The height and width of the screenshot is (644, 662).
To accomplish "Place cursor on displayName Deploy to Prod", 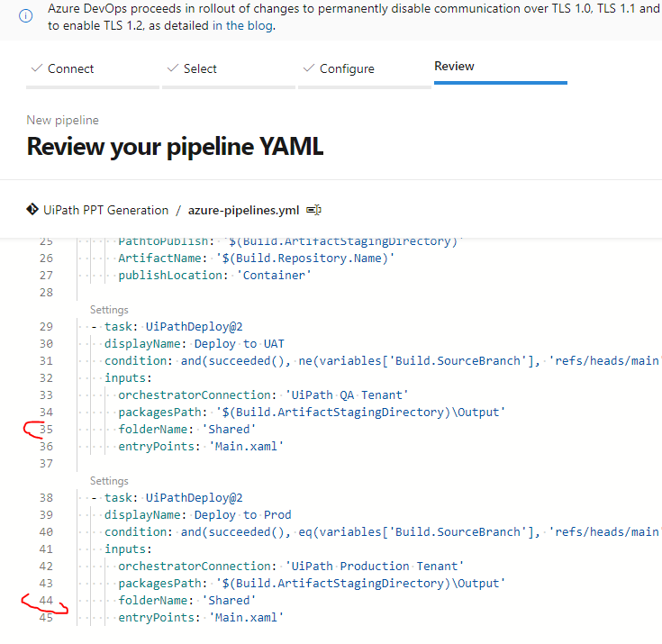I will pos(197,515).
